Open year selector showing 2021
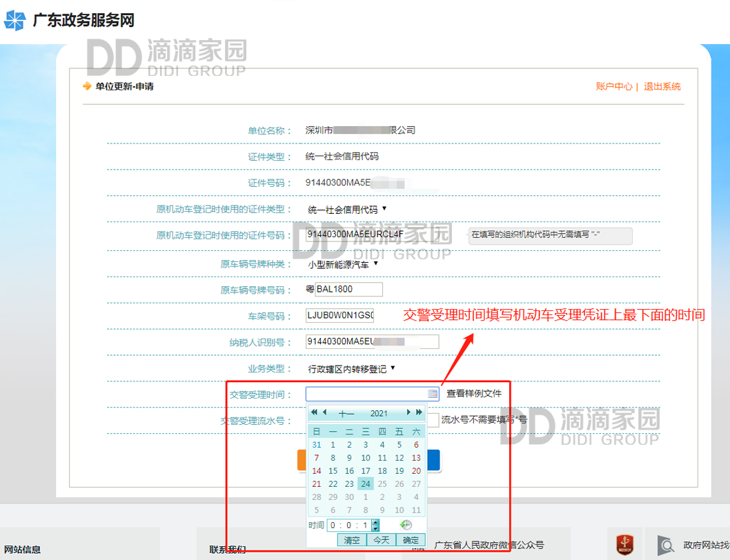 point(379,413)
